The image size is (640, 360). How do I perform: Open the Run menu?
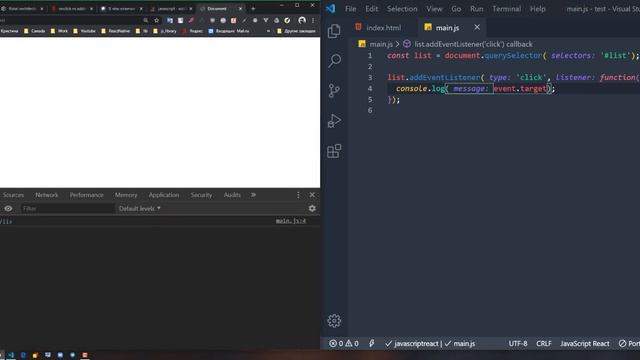[476, 9]
